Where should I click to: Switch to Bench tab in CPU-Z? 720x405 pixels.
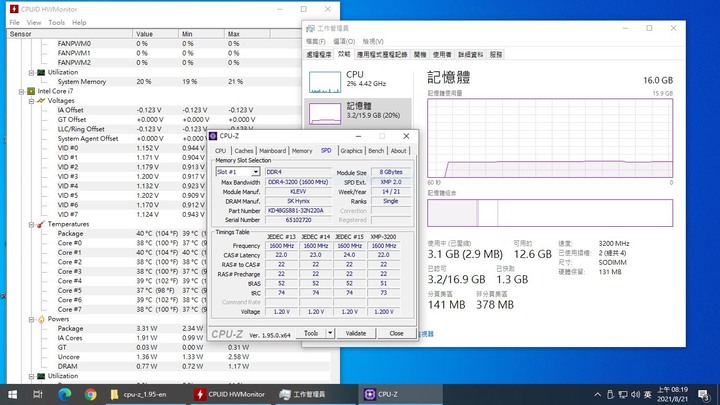coord(376,151)
